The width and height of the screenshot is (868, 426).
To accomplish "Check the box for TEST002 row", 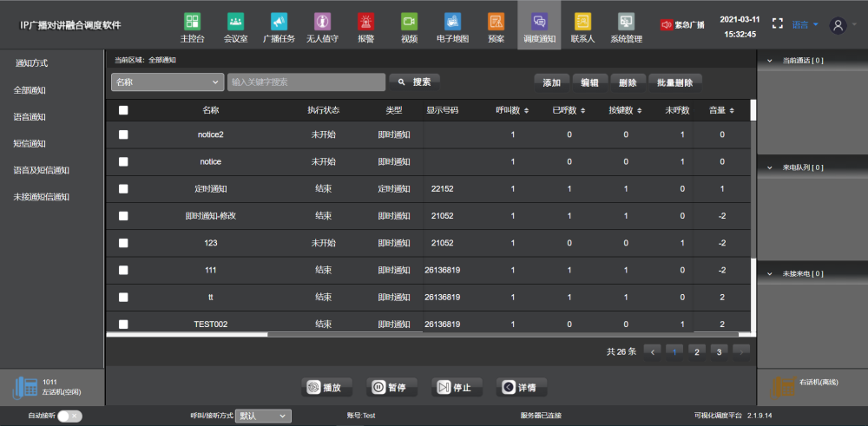I will point(123,324).
